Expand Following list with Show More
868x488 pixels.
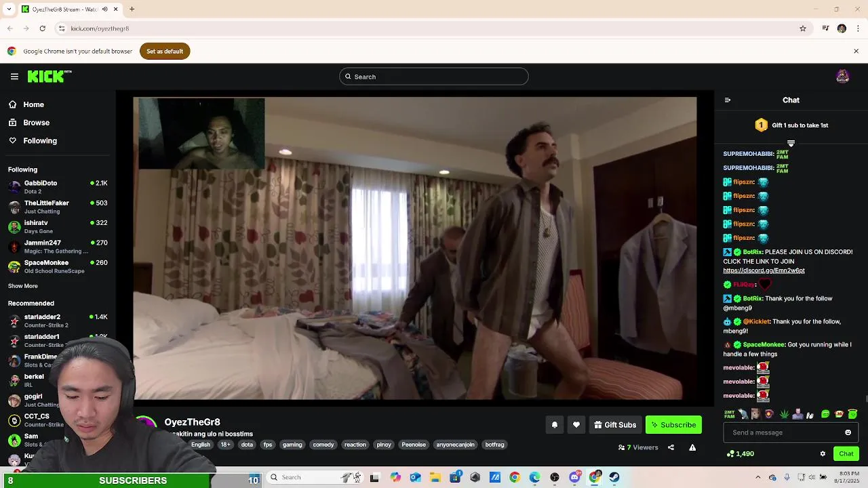(x=23, y=286)
